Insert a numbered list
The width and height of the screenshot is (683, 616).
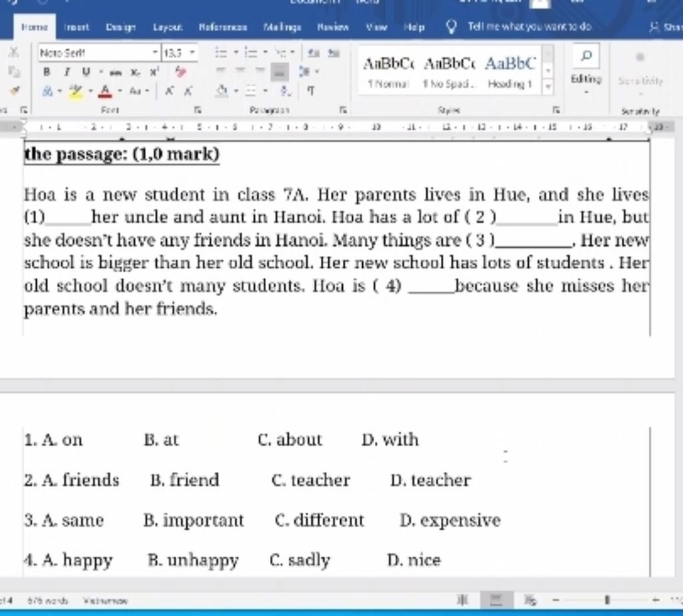click(x=251, y=53)
